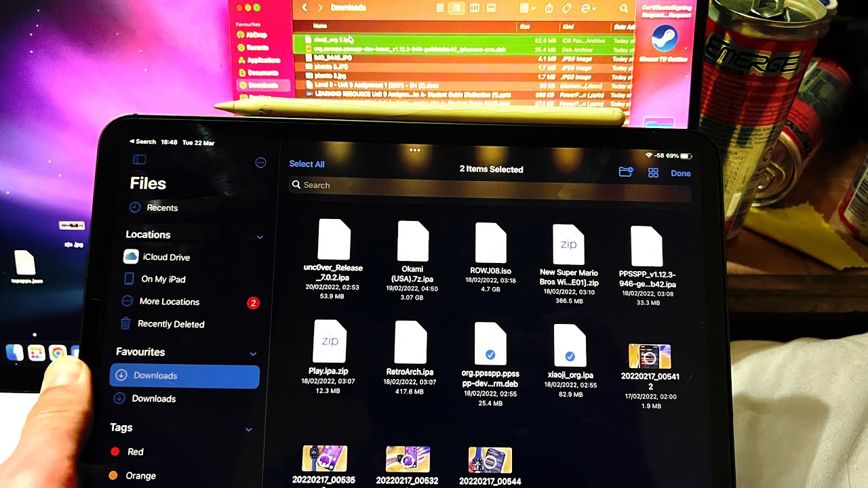Select PPSSPP_v1.12.3 ipa file
Image resolution: width=868 pixels, height=488 pixels.
[648, 267]
